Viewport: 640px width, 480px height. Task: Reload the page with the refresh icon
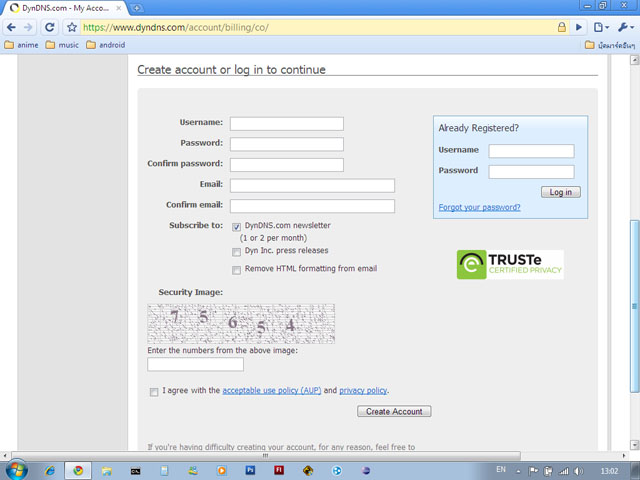[49, 27]
